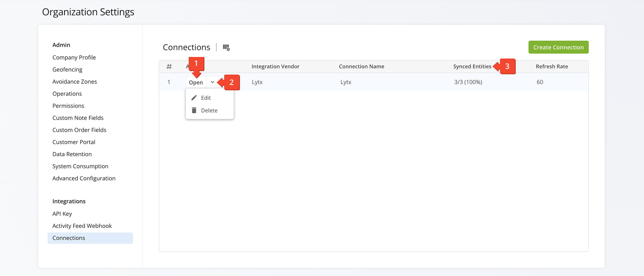Go to Customer Portal settings

[x=74, y=142]
